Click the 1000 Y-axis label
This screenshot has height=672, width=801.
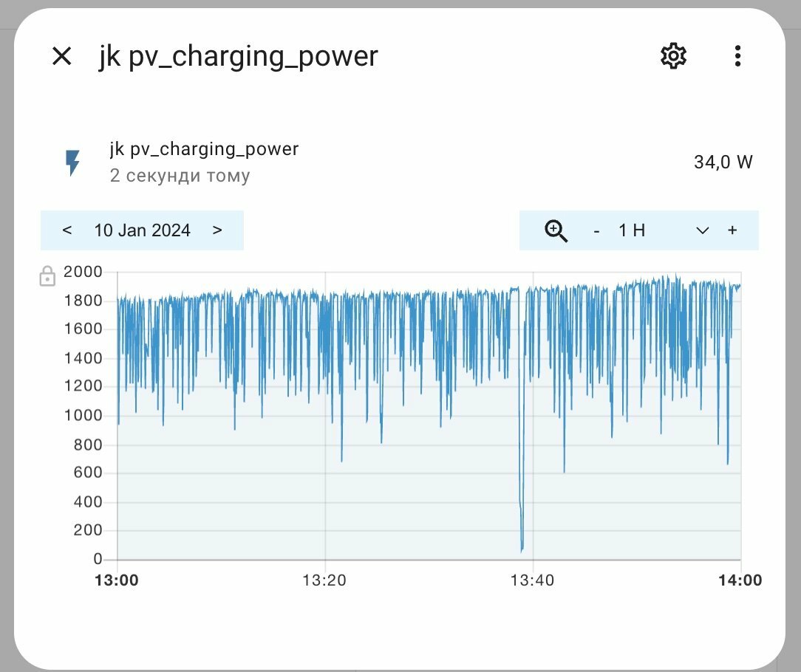(83, 416)
